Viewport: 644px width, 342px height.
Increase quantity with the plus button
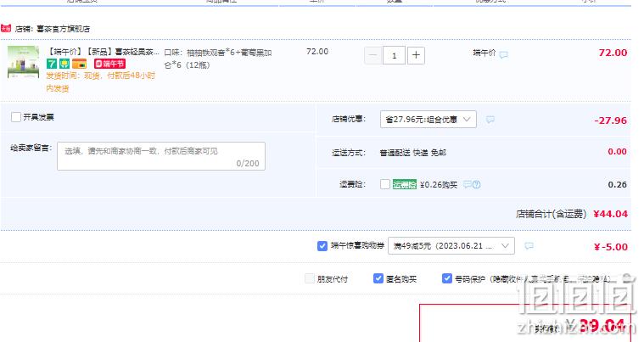click(x=416, y=55)
